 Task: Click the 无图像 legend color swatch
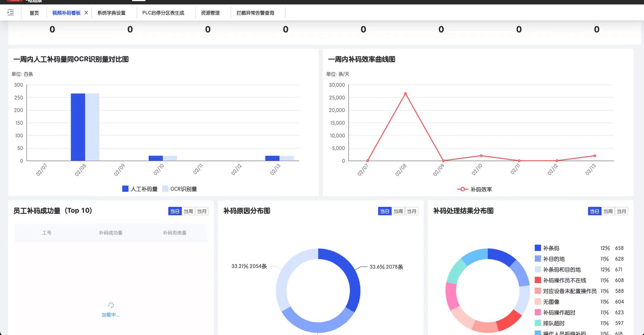pos(538,301)
